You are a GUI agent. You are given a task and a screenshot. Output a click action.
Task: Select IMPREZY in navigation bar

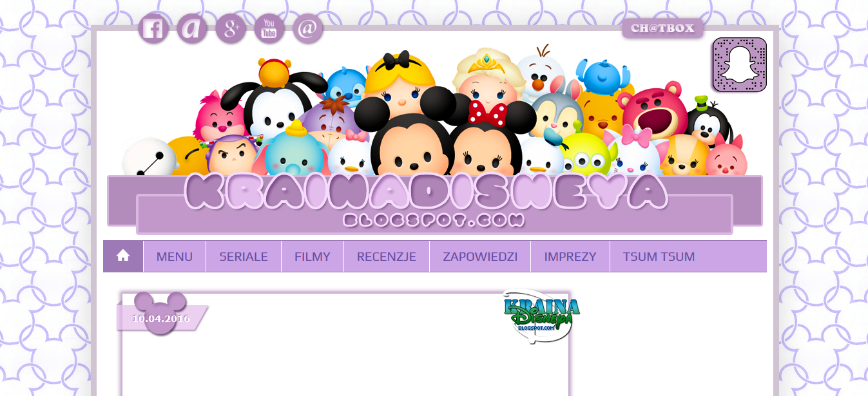570,256
